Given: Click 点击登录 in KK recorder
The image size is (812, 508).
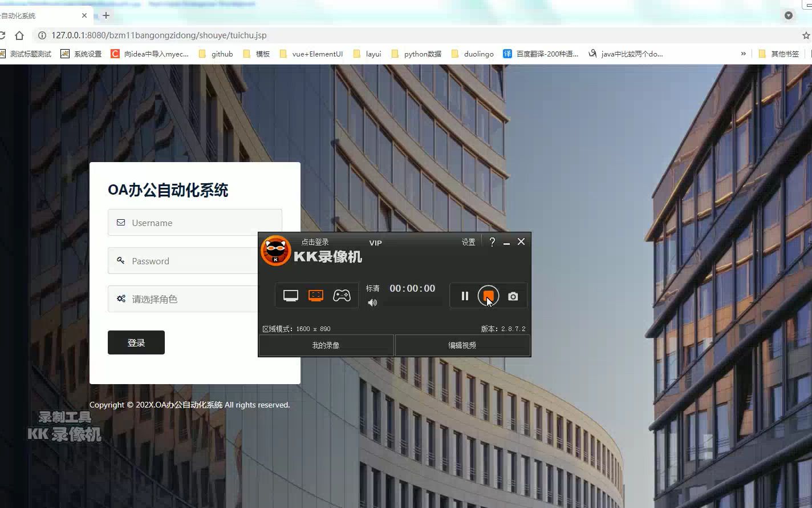Looking at the screenshot, I should click(x=315, y=242).
